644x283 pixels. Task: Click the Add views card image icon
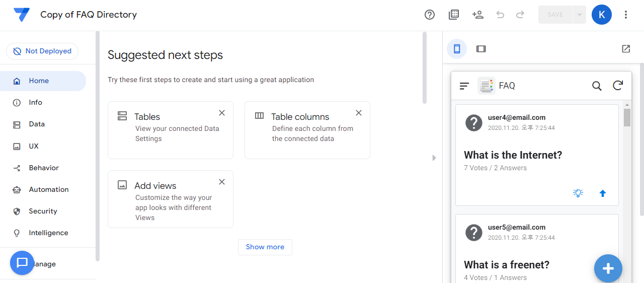pyautogui.click(x=122, y=185)
